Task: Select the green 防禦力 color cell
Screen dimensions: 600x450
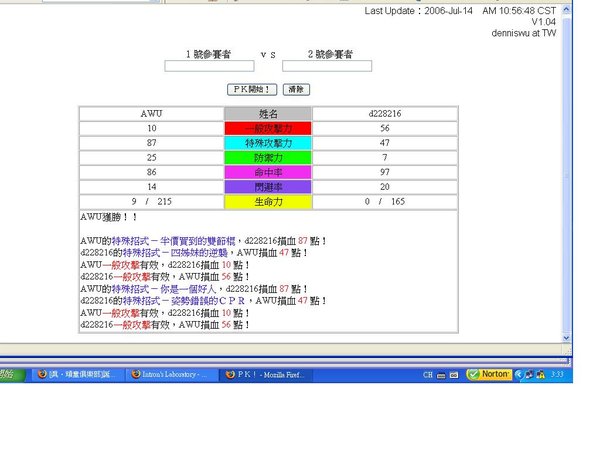Action: click(x=268, y=158)
